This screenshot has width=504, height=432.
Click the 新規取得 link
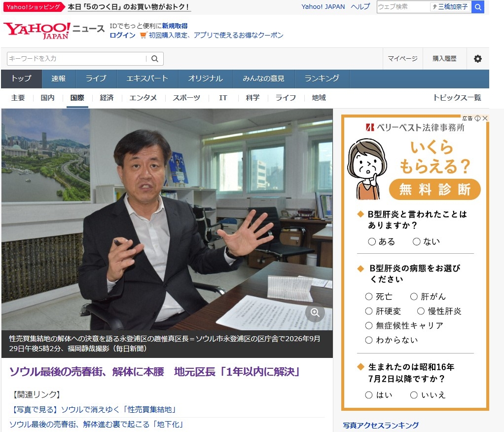[175, 26]
